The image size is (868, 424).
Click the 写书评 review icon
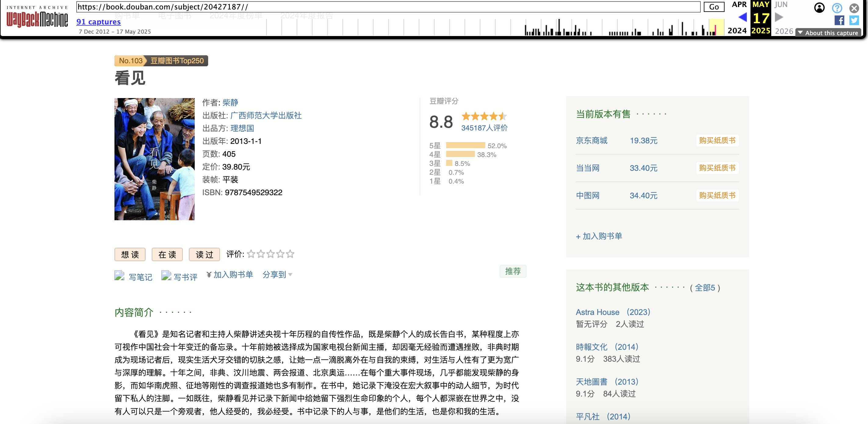(166, 276)
